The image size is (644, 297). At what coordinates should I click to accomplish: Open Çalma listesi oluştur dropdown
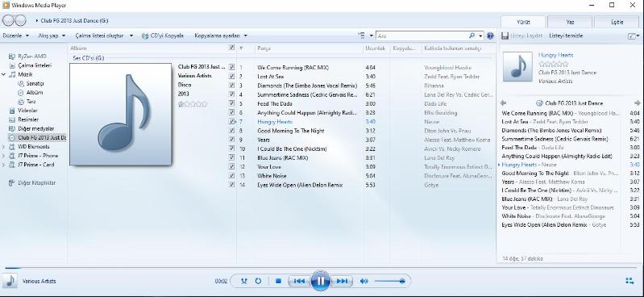click(104, 36)
